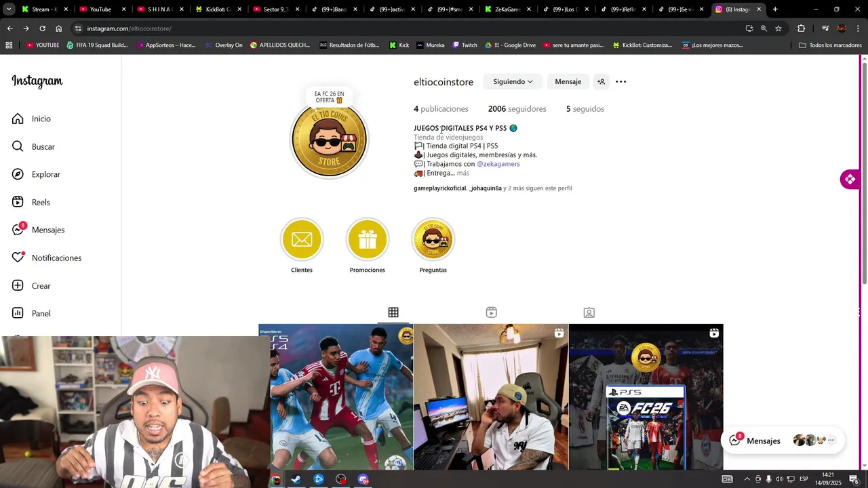Image resolution: width=868 pixels, height=488 pixels.
Task: Open gameplayrickoficial follower link
Action: click(440, 188)
